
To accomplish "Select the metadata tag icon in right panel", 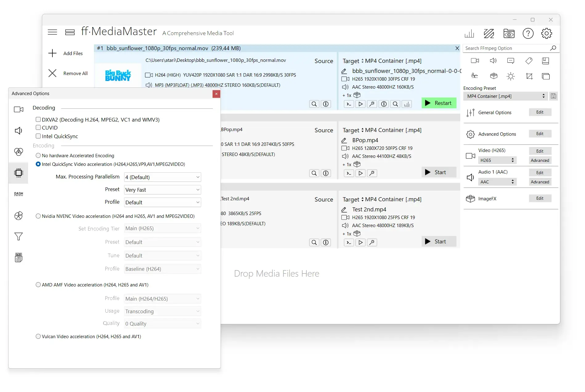I will (x=529, y=61).
